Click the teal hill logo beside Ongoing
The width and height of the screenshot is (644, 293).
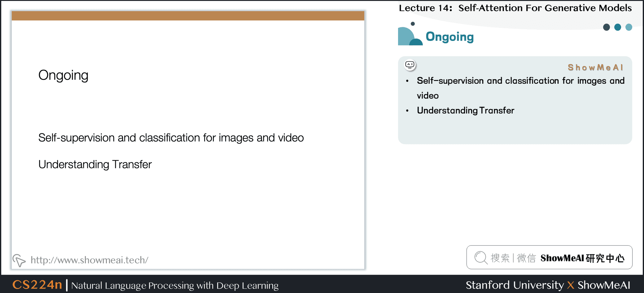[x=410, y=34]
